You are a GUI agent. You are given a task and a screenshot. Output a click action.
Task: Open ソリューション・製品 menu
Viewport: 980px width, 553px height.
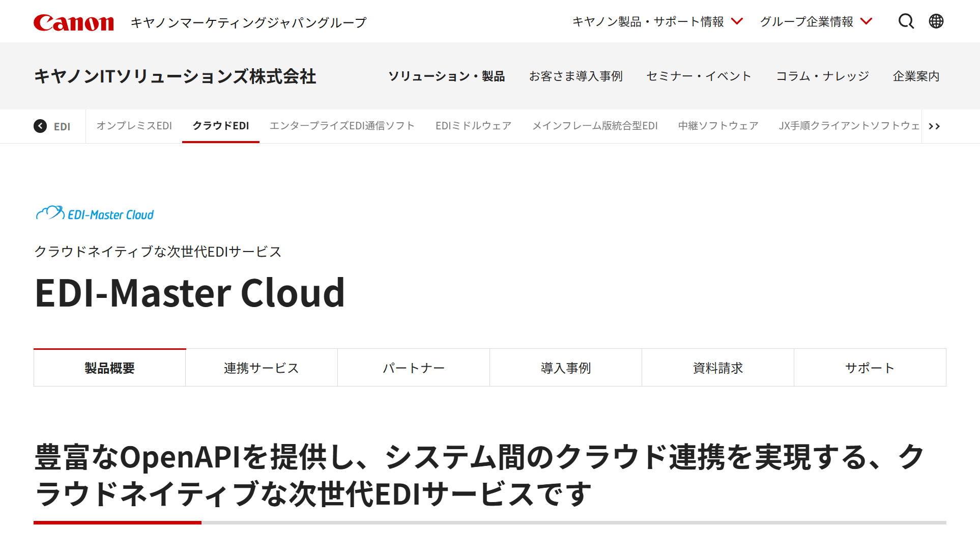[447, 76]
